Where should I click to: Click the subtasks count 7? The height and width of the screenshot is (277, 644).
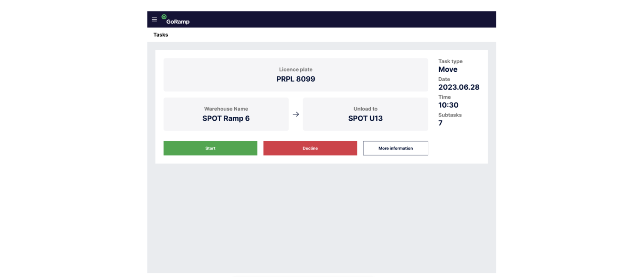click(441, 123)
